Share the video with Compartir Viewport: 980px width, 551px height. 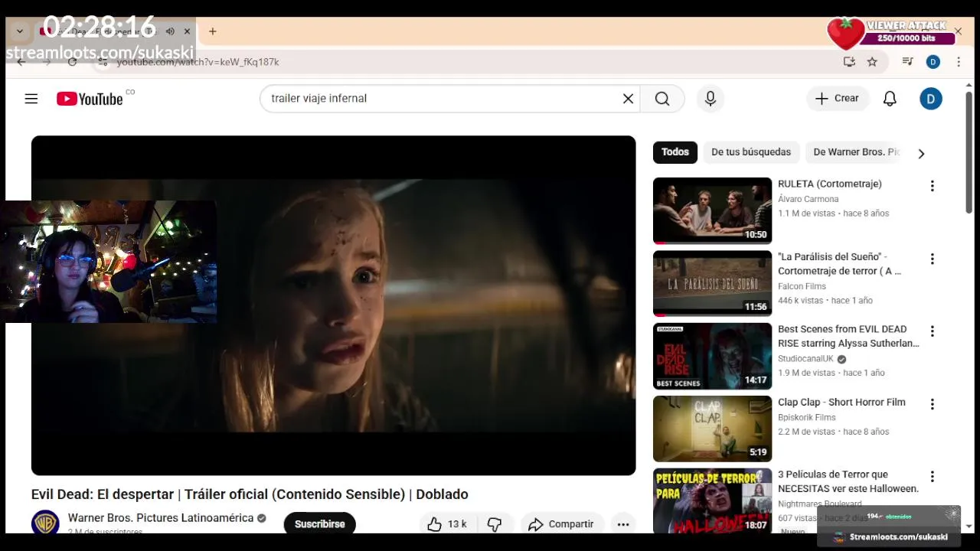point(561,524)
